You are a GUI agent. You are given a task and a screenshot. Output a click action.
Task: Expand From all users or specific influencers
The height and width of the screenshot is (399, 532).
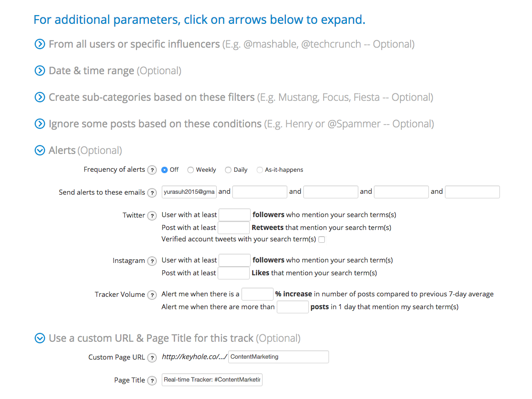click(40, 44)
